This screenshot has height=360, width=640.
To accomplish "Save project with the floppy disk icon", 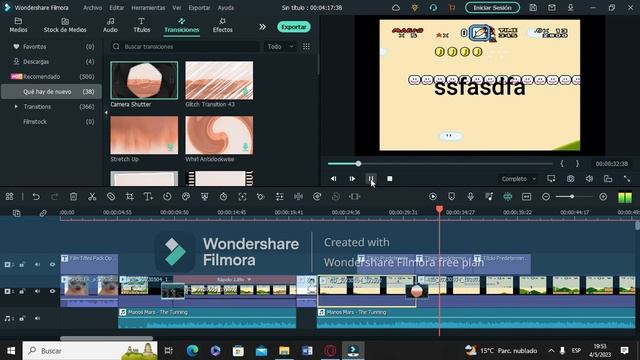I will pyautogui.click(x=533, y=7).
